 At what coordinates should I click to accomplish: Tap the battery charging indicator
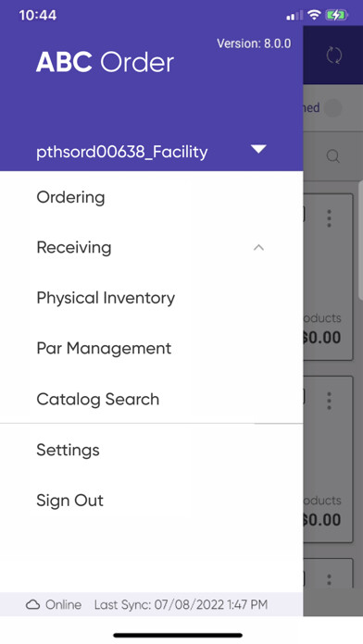(337, 16)
